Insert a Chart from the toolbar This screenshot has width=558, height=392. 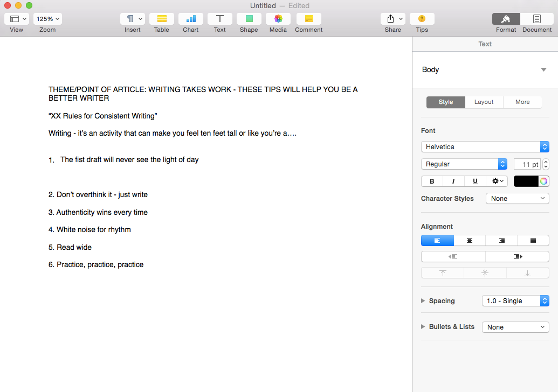click(x=191, y=19)
